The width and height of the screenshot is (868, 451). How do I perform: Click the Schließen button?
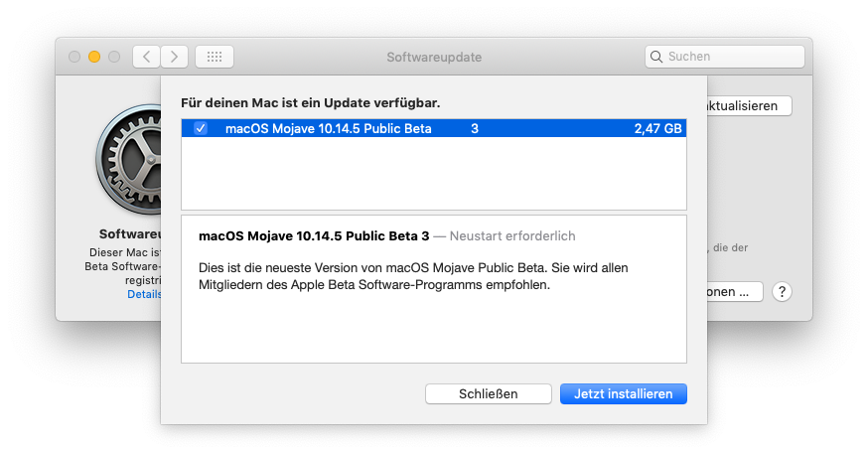click(488, 393)
